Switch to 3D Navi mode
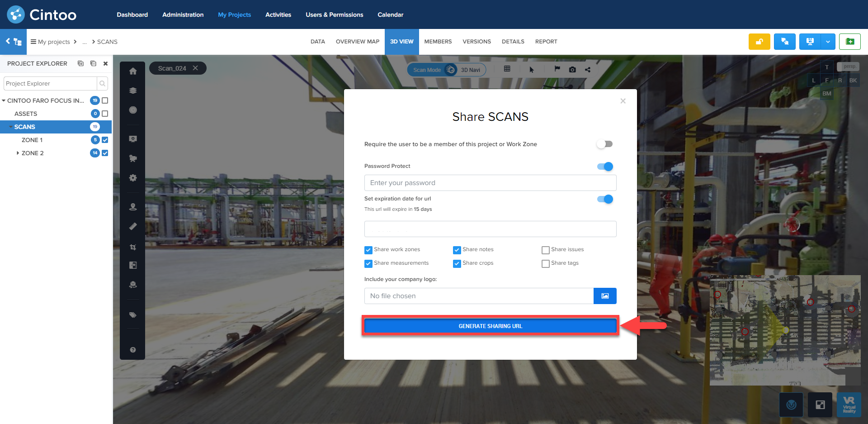Screen dimensions: 868x424 (471, 70)
